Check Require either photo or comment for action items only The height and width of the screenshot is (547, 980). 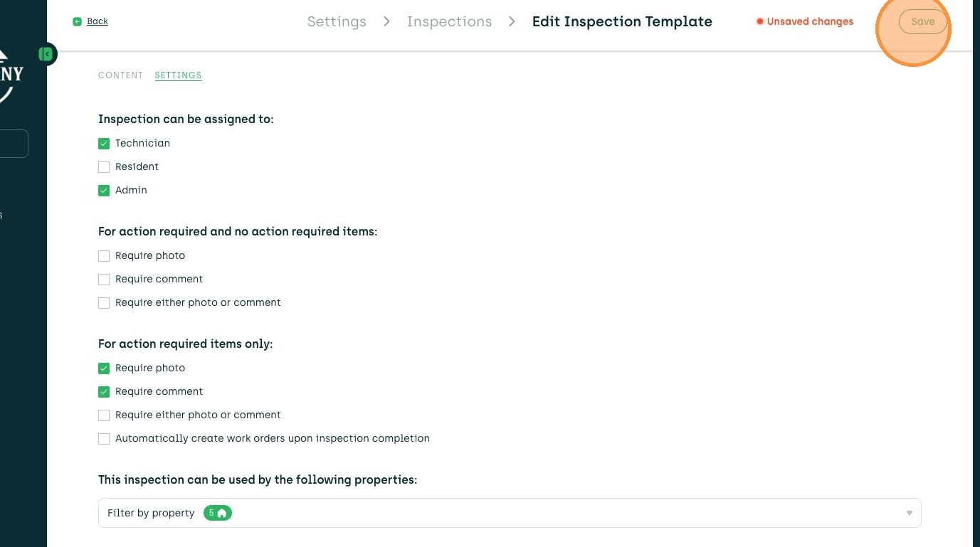(104, 415)
